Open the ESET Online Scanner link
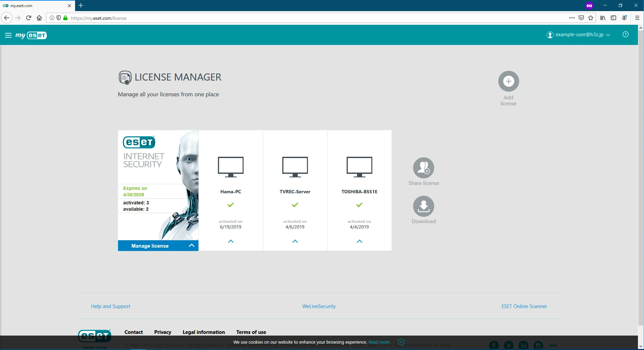Screen dimensions: 644x350 pos(524,306)
